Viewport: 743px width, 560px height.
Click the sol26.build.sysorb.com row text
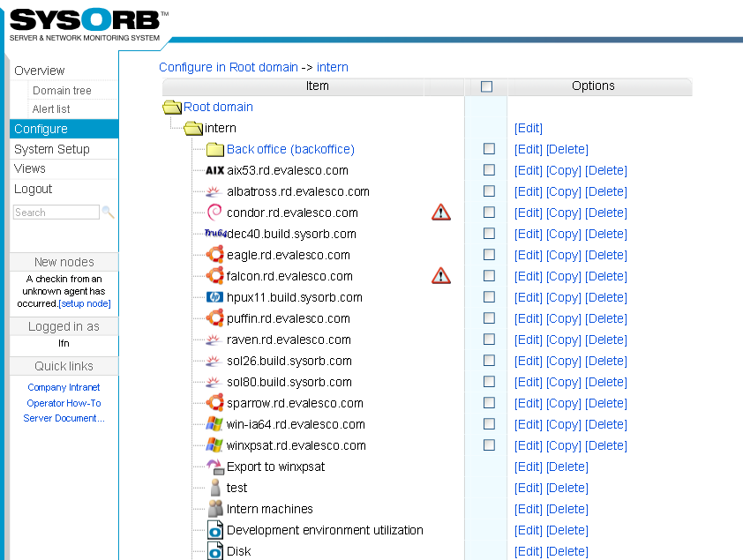[289, 362]
